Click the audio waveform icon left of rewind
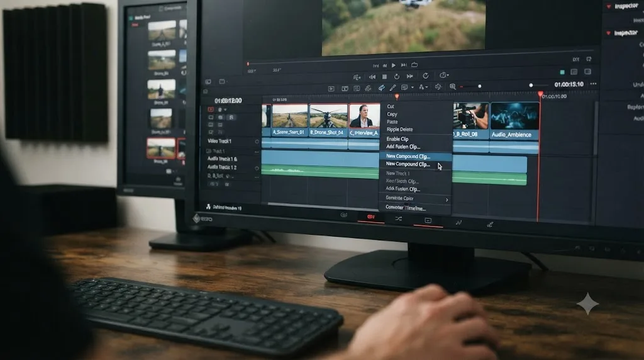The width and height of the screenshot is (644, 360). 357,77
